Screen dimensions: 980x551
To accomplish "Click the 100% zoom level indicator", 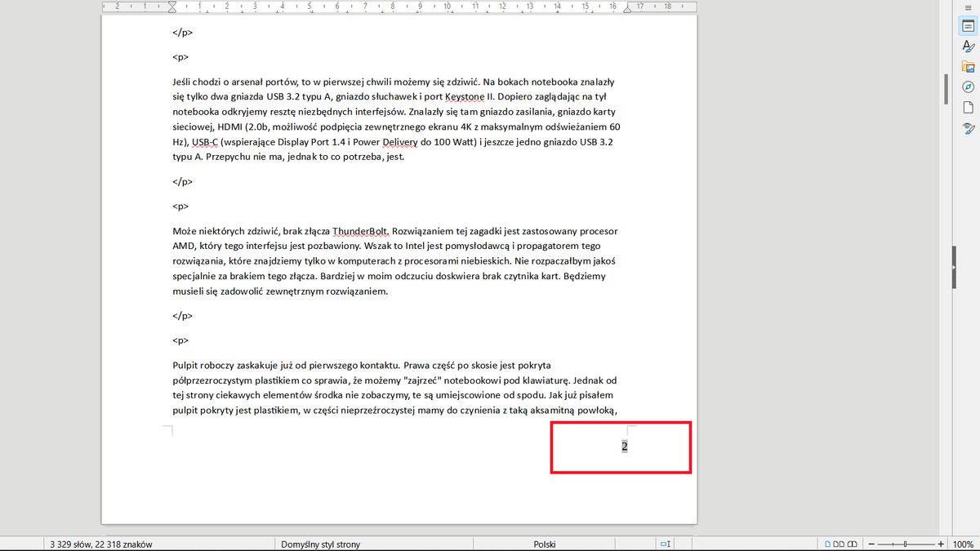I will coord(964,543).
